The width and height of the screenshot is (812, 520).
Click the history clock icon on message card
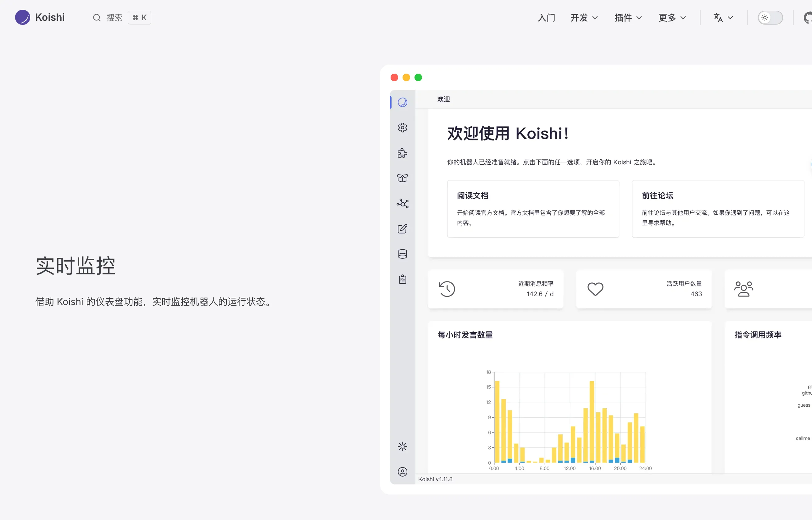tap(447, 289)
